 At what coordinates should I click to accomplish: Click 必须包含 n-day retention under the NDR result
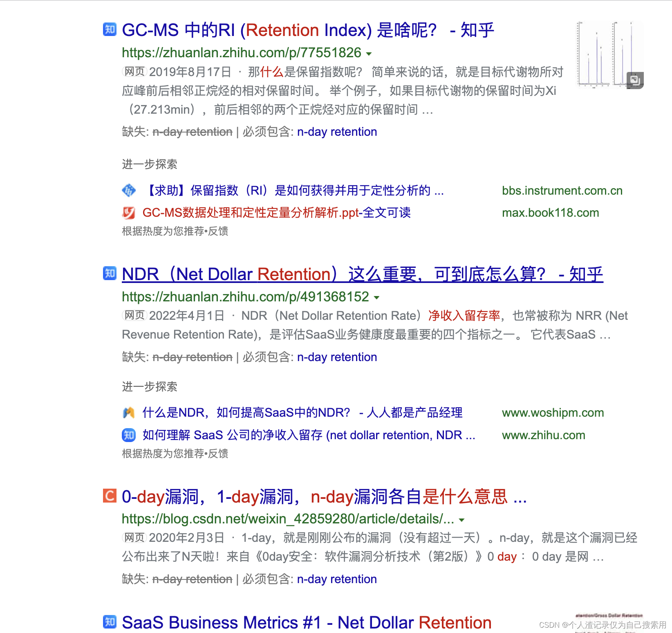336,357
